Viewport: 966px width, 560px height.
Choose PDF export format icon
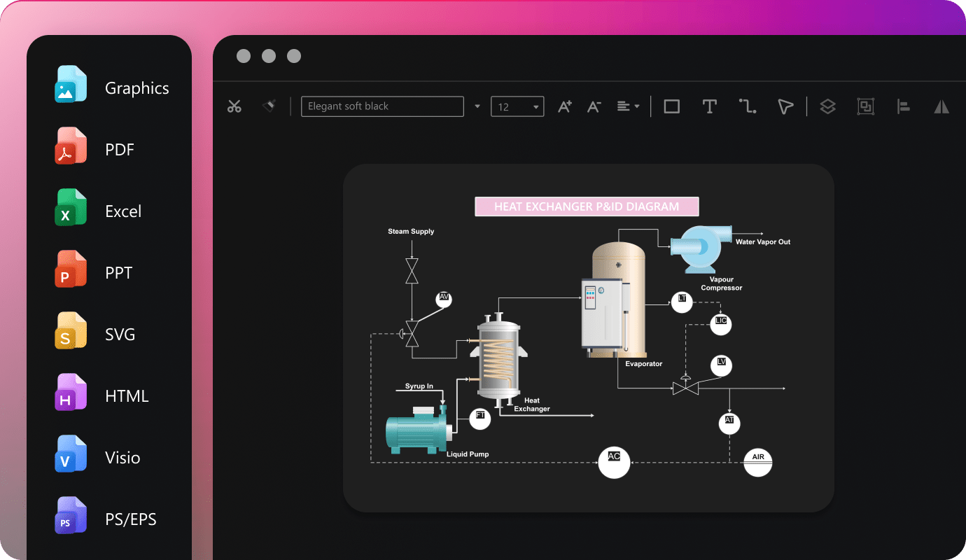point(71,146)
